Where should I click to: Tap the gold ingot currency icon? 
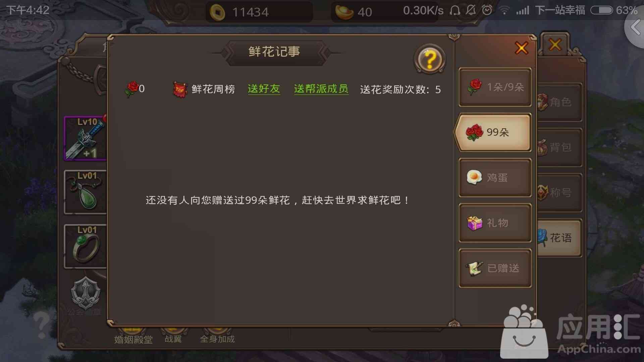[x=344, y=12]
